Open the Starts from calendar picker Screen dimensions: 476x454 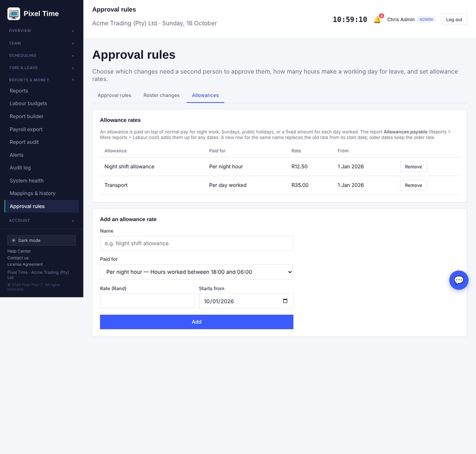click(x=285, y=301)
